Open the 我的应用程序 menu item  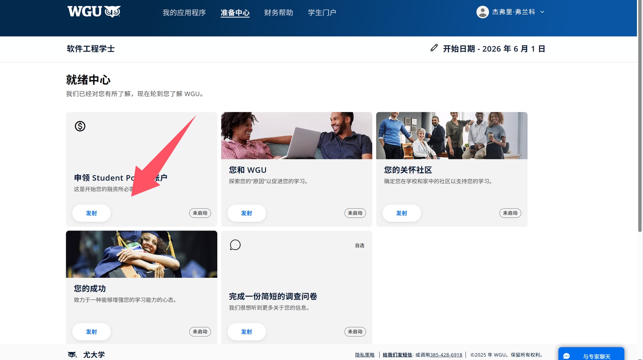click(184, 13)
